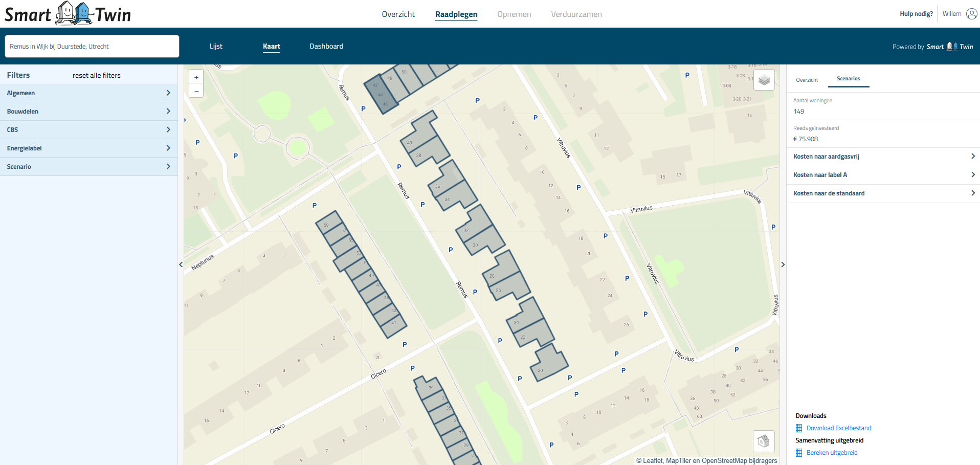Click reset alle filters
The height and width of the screenshot is (465, 980).
(97, 75)
